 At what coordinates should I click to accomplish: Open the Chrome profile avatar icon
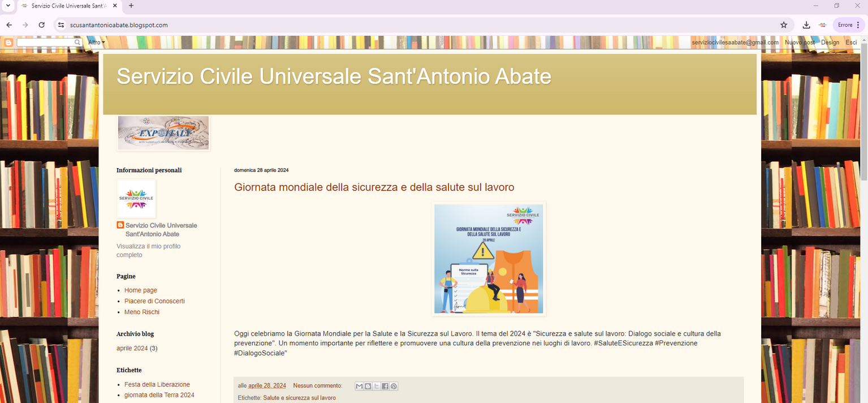pos(823,25)
